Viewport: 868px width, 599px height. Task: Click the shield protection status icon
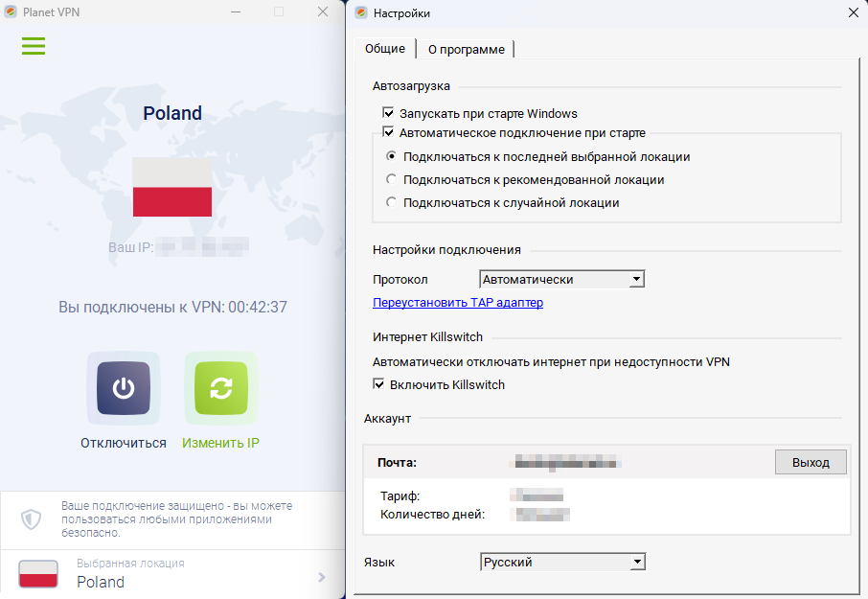click(x=31, y=519)
